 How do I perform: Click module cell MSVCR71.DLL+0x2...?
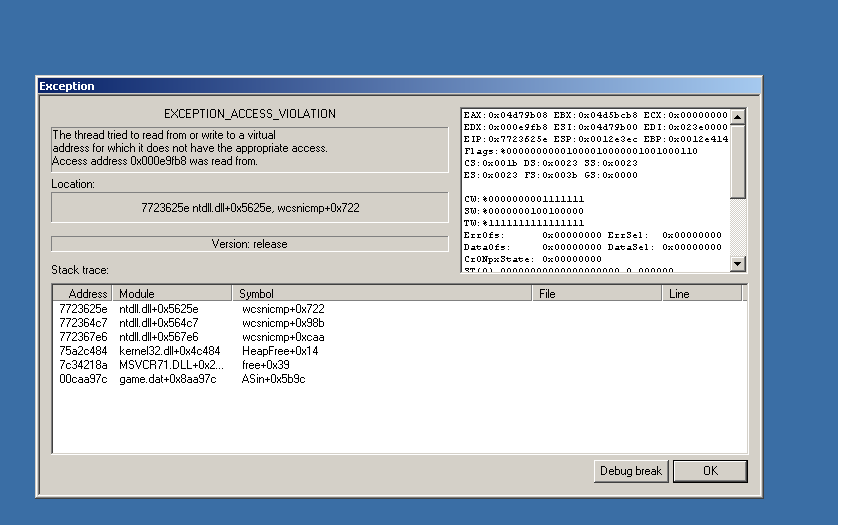click(172, 365)
